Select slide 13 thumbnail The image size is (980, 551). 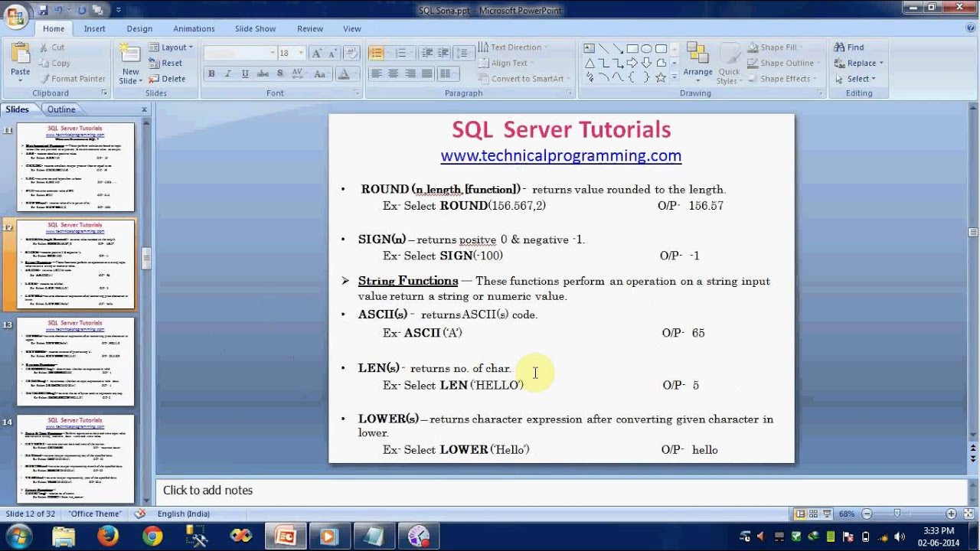[75, 362]
